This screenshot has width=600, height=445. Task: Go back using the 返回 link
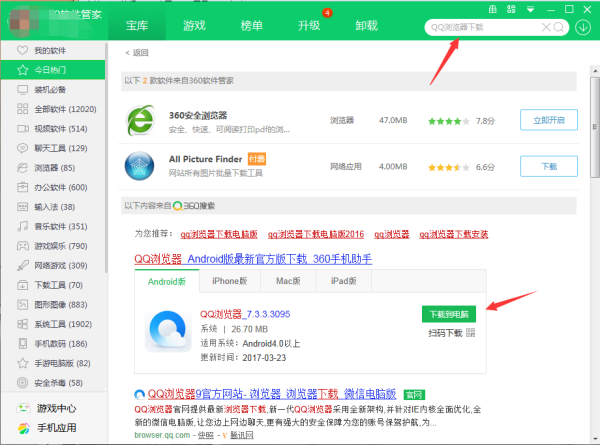[137, 52]
